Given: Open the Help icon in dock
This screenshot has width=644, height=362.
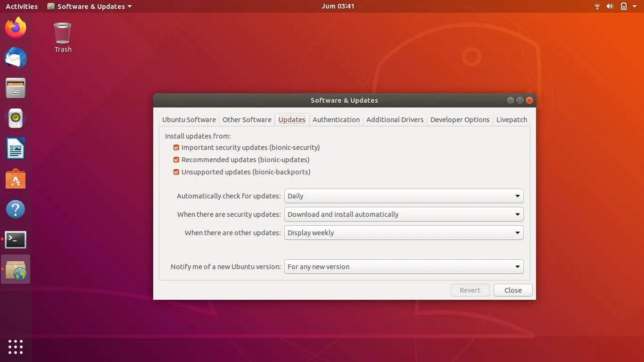Looking at the screenshot, I should coord(16,209).
